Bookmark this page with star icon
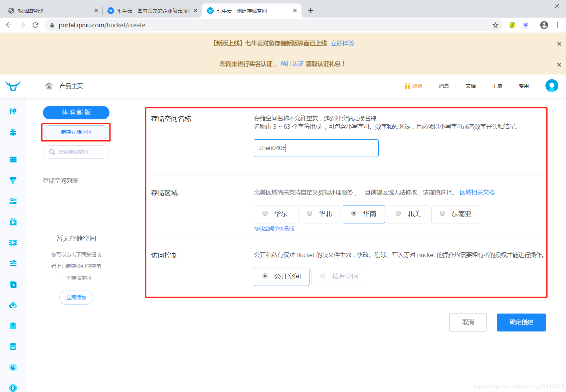The height and width of the screenshot is (392, 566). [495, 25]
